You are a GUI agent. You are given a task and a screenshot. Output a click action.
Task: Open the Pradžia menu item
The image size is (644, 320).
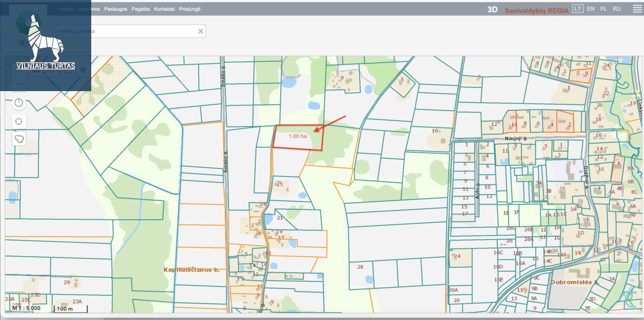65,9
